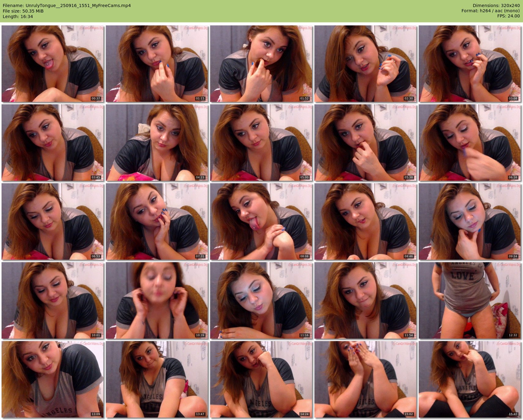Select the frame marked 01:15
Viewport: 523px width, 420px height.
157,64
